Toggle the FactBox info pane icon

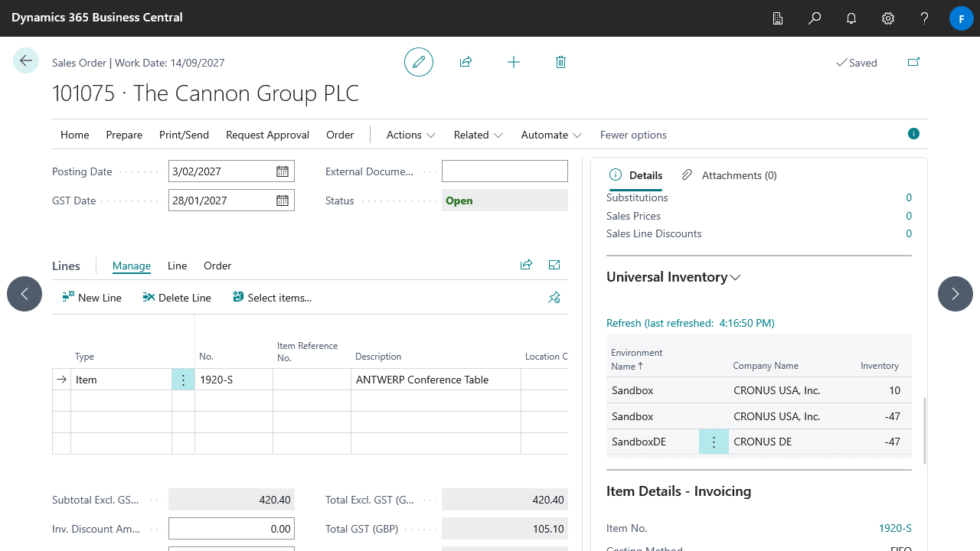point(913,134)
